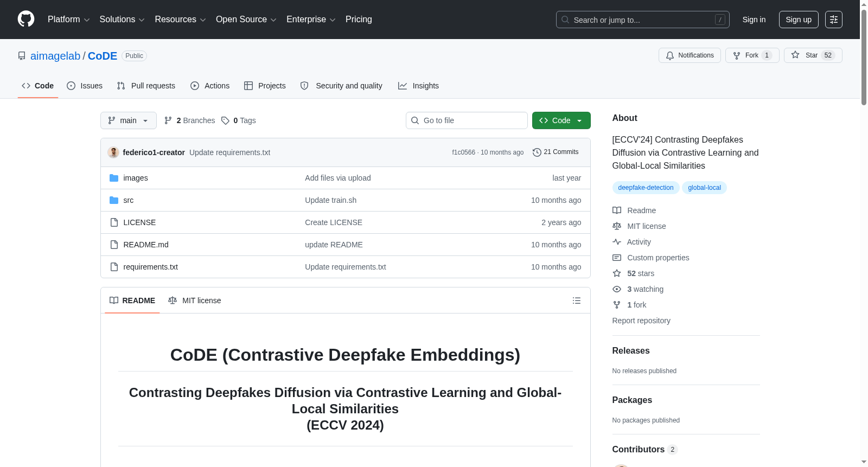
Task: Open the aimagelab organization link
Action: [55, 56]
